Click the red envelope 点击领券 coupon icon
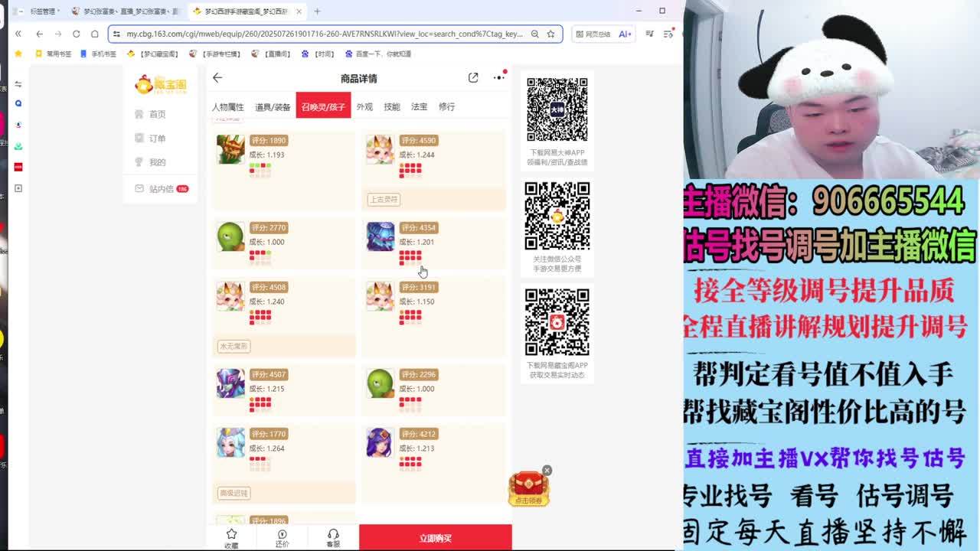The width and height of the screenshot is (980, 551). 529,488
